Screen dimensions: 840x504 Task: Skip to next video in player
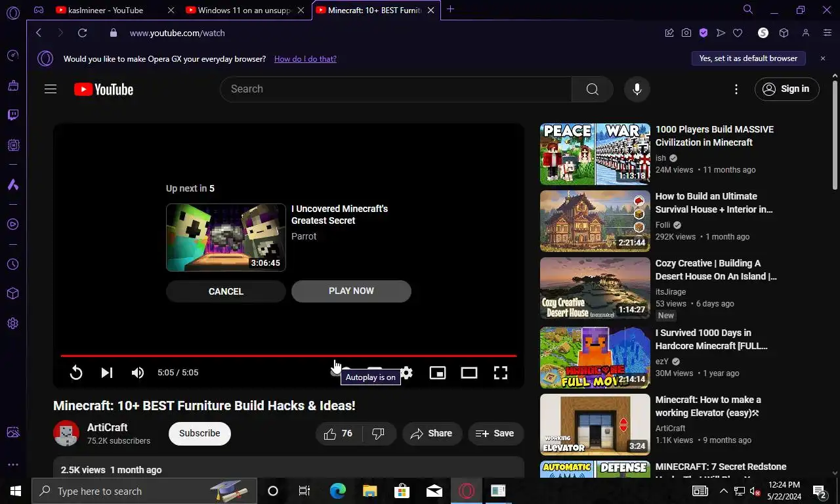(x=107, y=373)
